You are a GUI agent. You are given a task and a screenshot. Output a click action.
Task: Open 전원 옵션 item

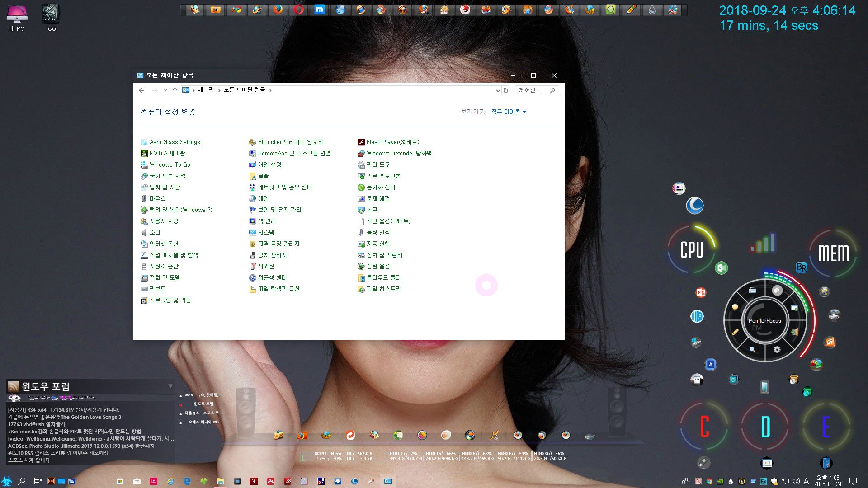click(x=374, y=266)
